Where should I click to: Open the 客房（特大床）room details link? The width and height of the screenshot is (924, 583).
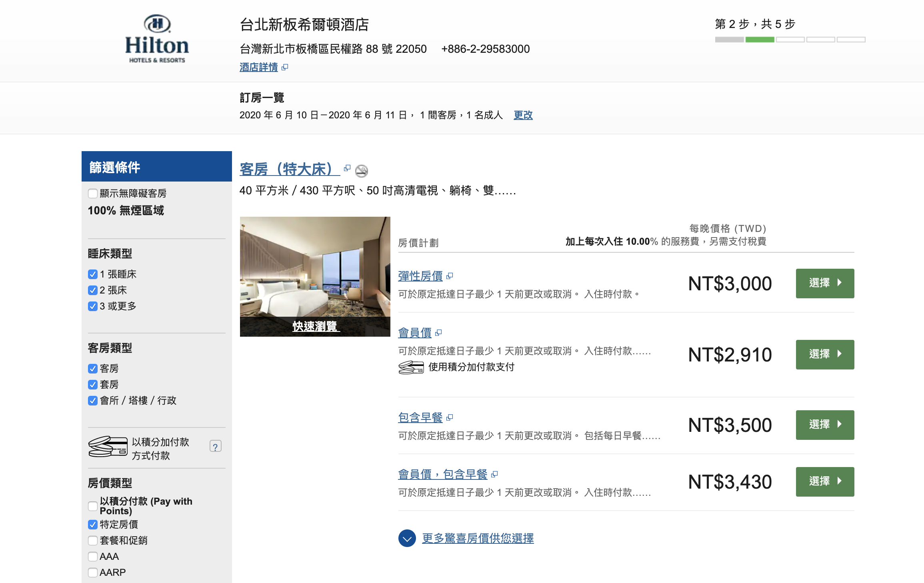290,169
